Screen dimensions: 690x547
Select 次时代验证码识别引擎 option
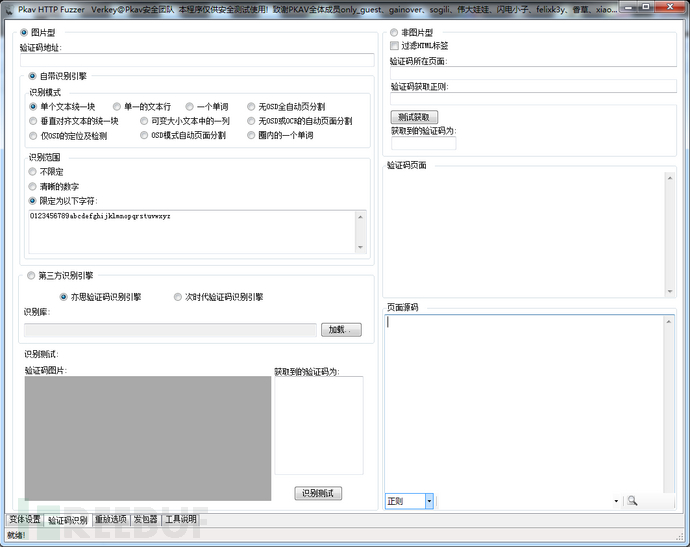click(x=177, y=297)
